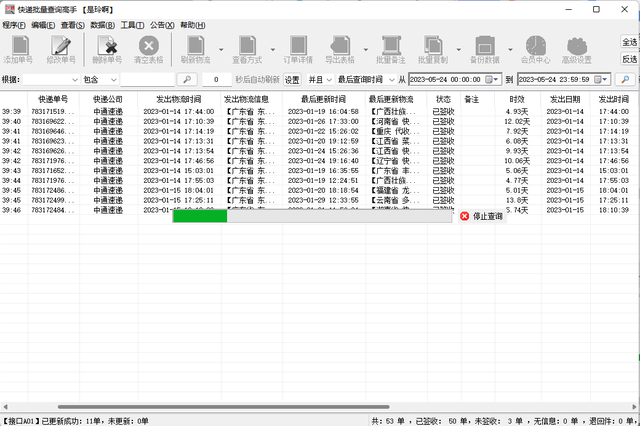Screen dimensions: 640x426
Task: Click the 发出物流时间 column header
Action: tap(179, 99)
